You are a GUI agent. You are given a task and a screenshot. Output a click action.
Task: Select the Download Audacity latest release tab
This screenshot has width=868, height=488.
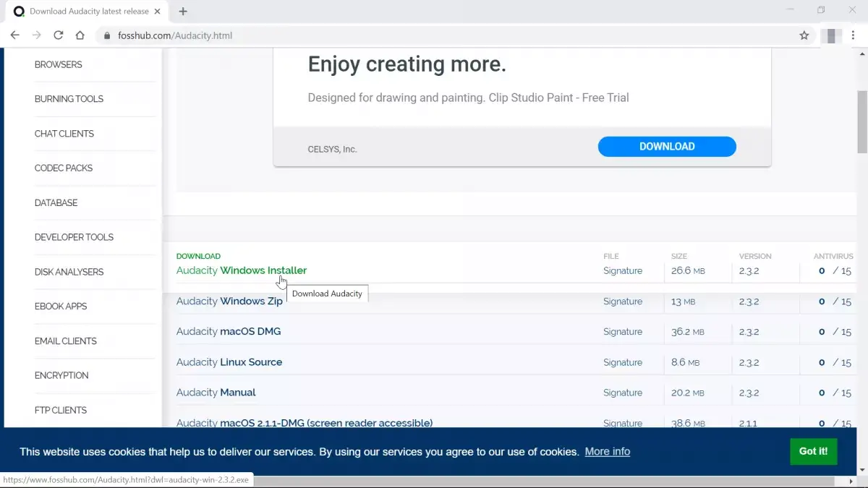pos(88,12)
